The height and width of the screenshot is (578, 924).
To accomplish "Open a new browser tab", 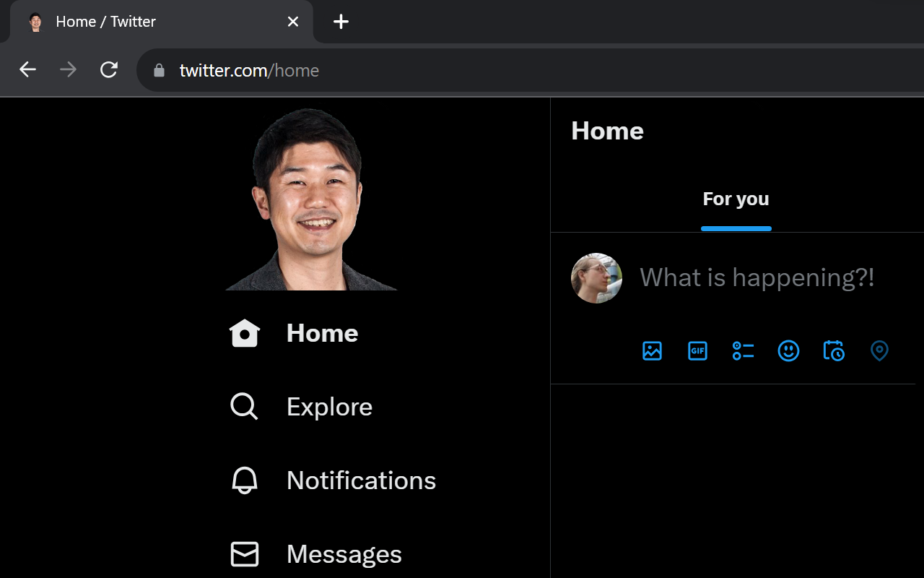I will click(340, 22).
